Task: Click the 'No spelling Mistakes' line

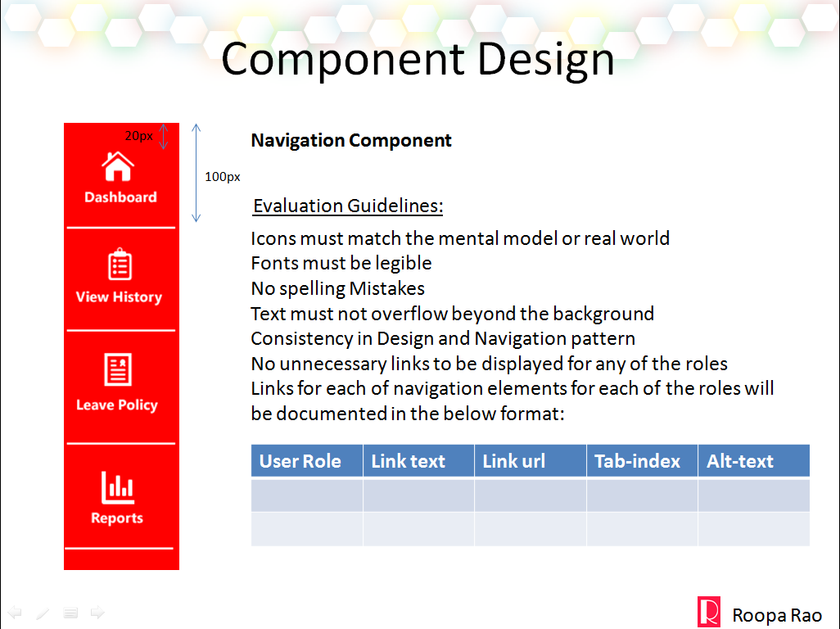Action: pyautogui.click(x=338, y=288)
